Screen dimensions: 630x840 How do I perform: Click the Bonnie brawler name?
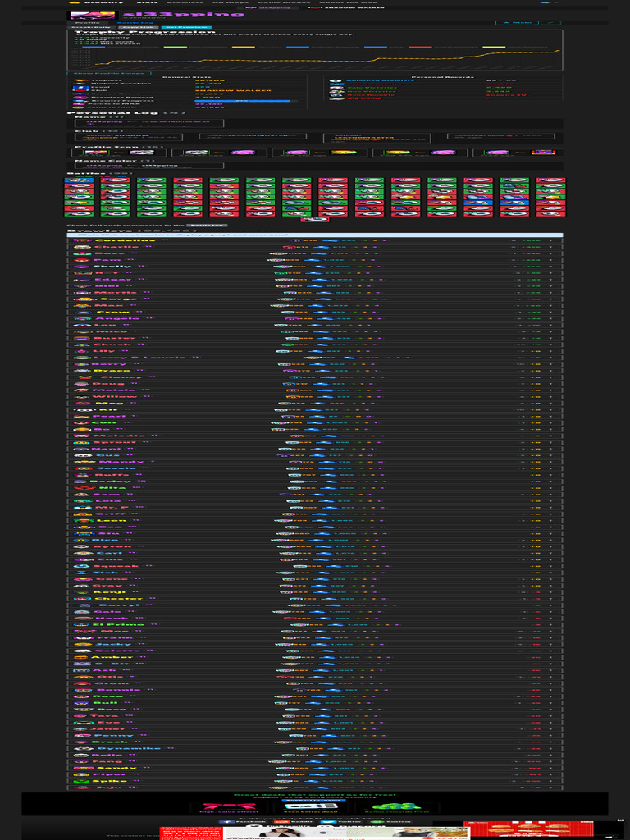pyautogui.click(x=118, y=690)
